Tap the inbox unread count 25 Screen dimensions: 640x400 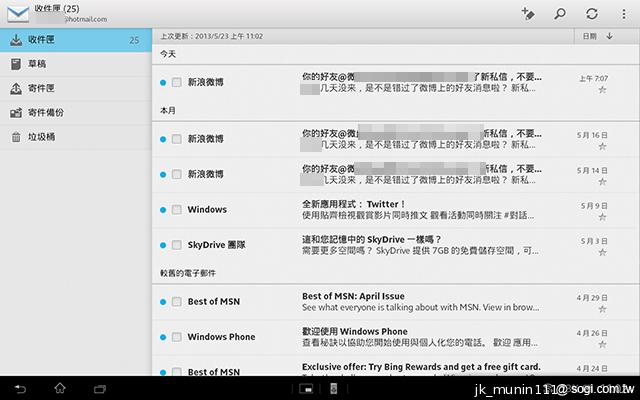pyautogui.click(x=134, y=40)
